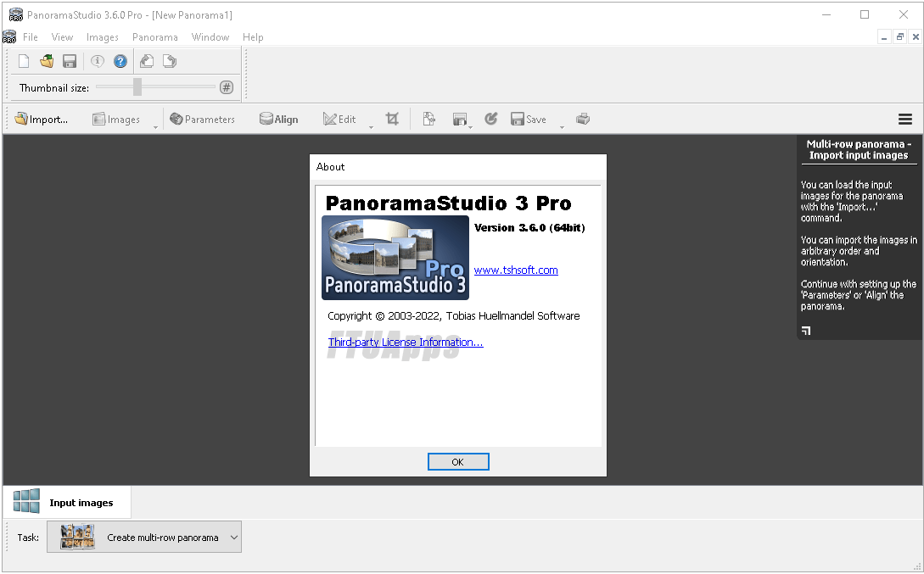Click the document export icon after crop
The image size is (924, 574).
click(x=429, y=119)
